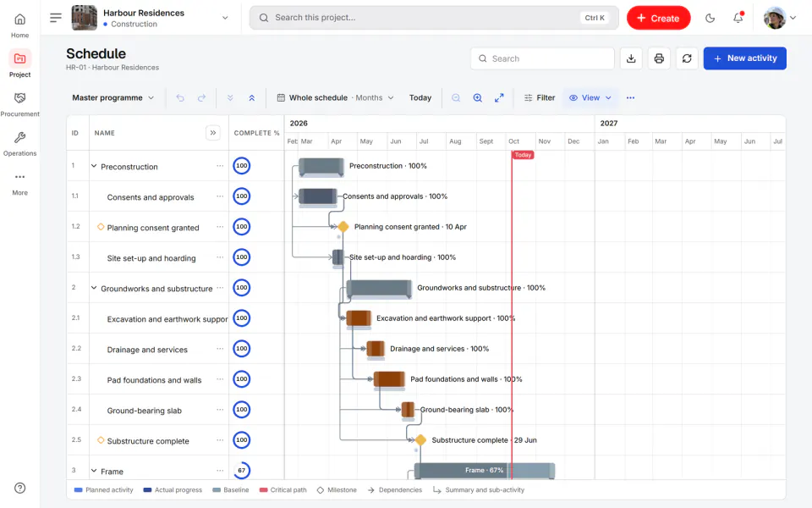
Task: Collapse the Preconstruction group
Action: (x=94, y=166)
